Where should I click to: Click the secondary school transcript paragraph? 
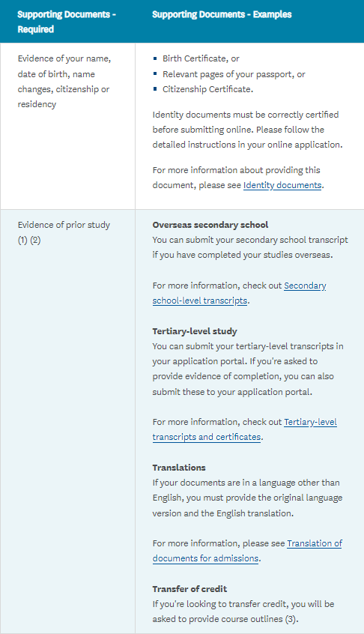pyautogui.click(x=250, y=247)
